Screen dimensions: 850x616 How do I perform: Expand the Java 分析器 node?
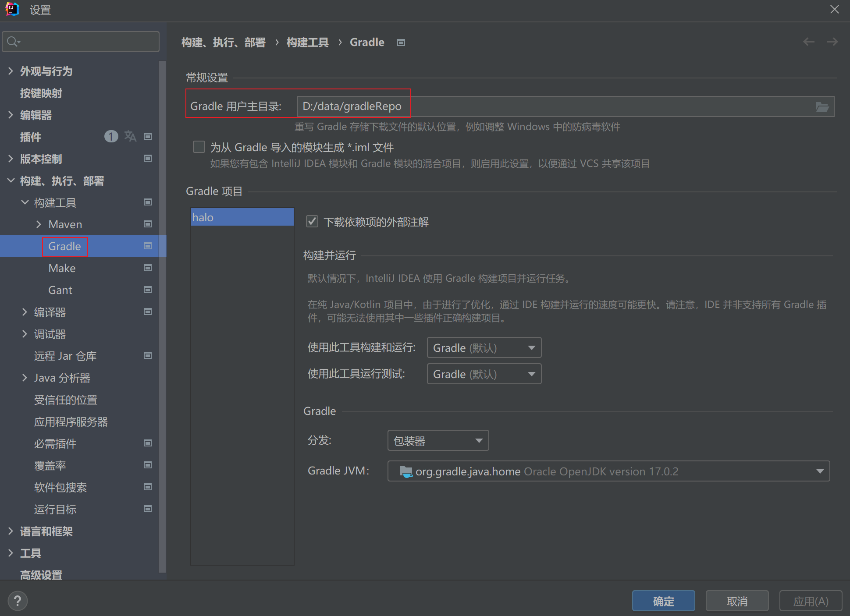point(25,378)
